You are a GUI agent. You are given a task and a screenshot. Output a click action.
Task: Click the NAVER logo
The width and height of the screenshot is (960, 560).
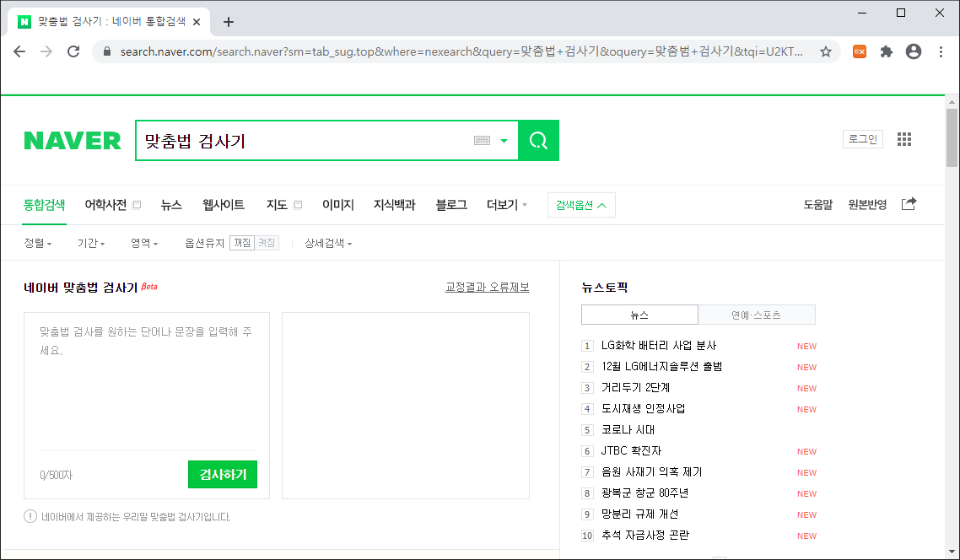(73, 141)
